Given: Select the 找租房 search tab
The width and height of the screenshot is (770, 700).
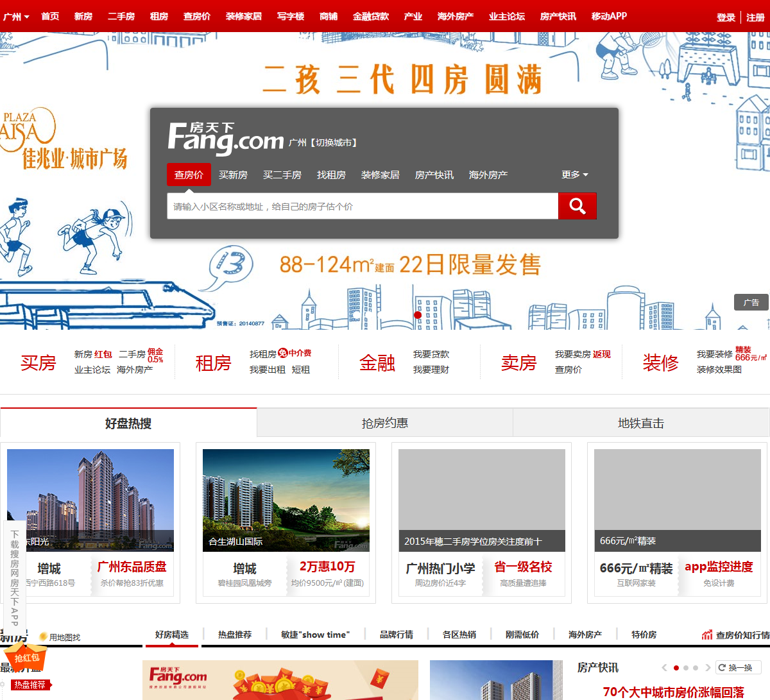Looking at the screenshot, I should [x=331, y=175].
